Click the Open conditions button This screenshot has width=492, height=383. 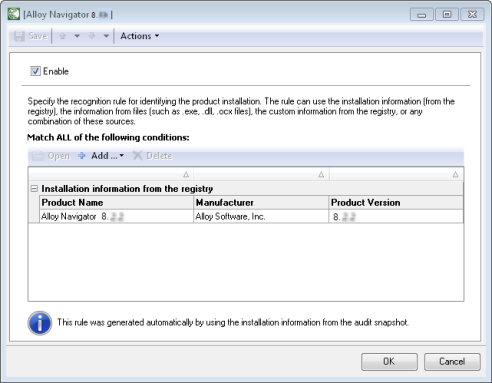click(x=51, y=156)
